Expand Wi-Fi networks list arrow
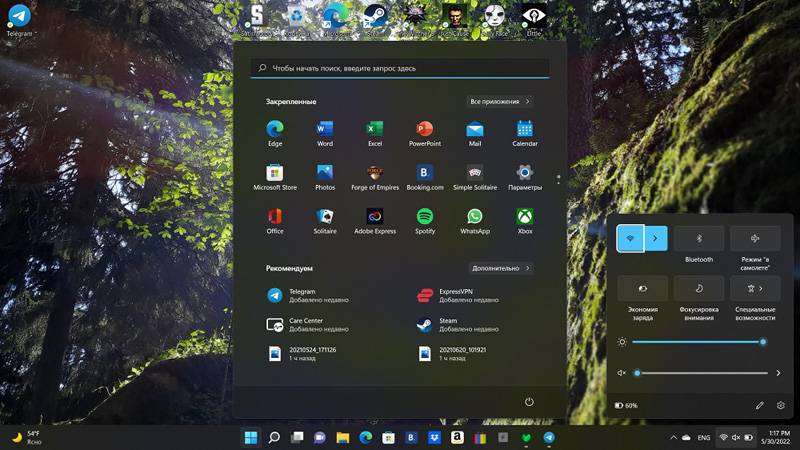 point(656,238)
